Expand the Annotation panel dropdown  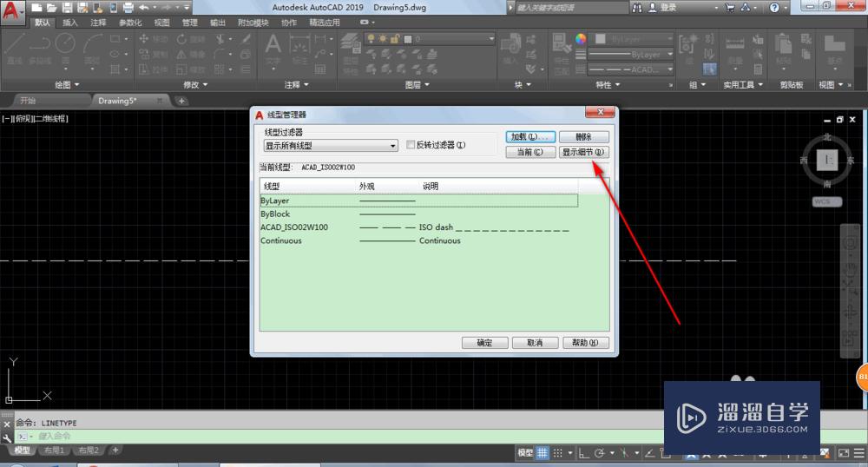pyautogui.click(x=296, y=85)
